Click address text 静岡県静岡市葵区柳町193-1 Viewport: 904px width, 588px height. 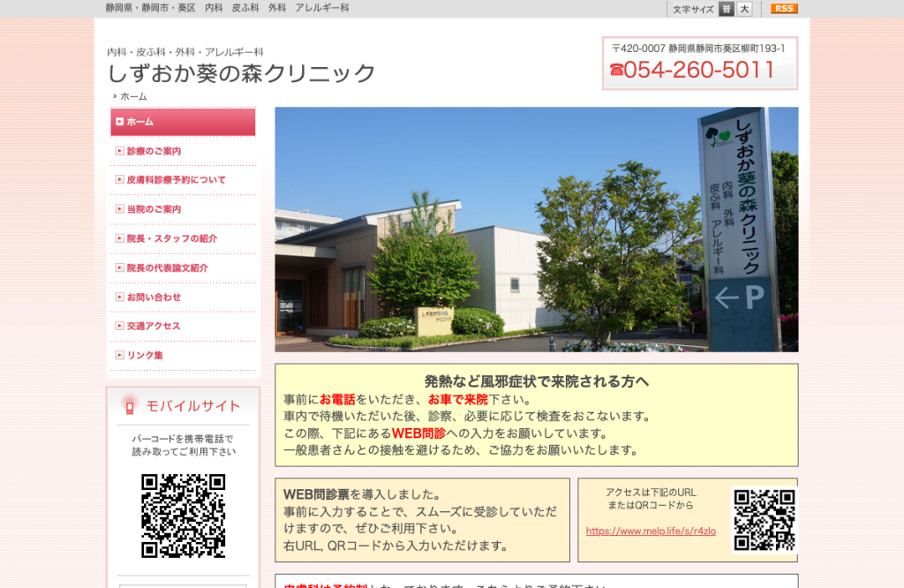tap(727, 49)
